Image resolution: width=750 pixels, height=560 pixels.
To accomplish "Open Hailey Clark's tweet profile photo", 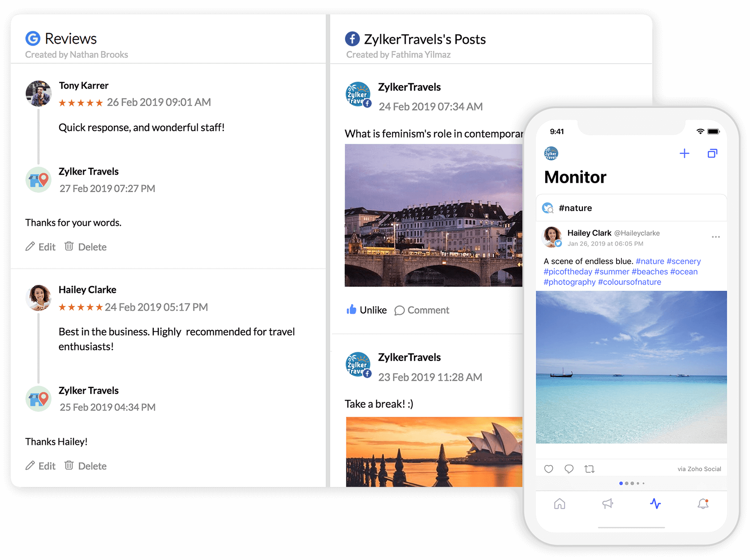I will (x=552, y=237).
